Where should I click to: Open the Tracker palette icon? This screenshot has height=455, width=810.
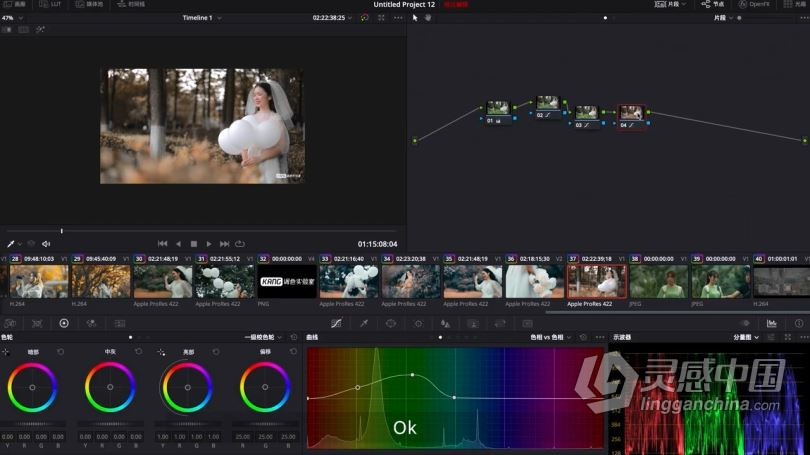tap(418, 323)
